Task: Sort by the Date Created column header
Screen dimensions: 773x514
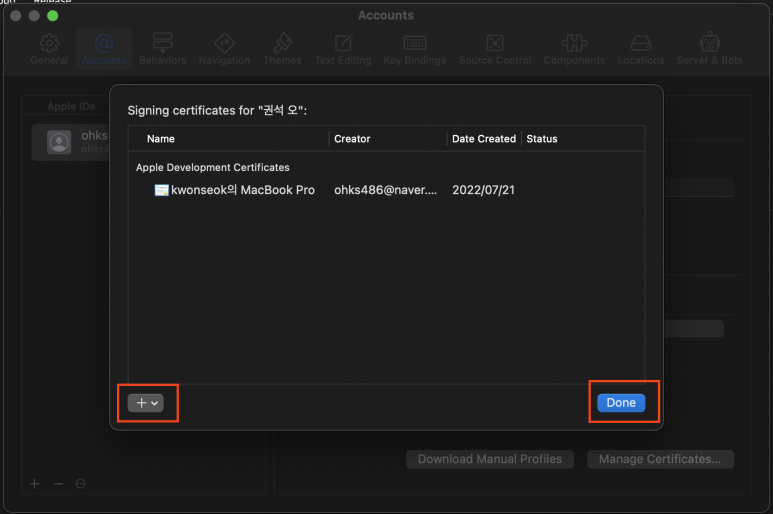Action: (x=484, y=139)
